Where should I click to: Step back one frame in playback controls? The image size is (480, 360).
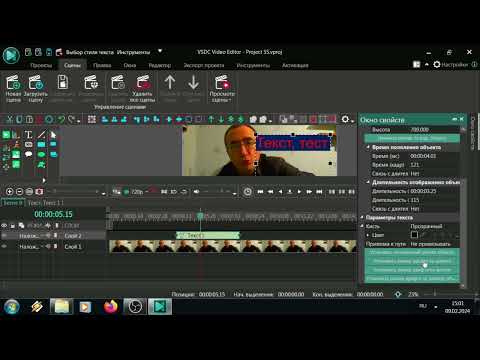(x=280, y=192)
